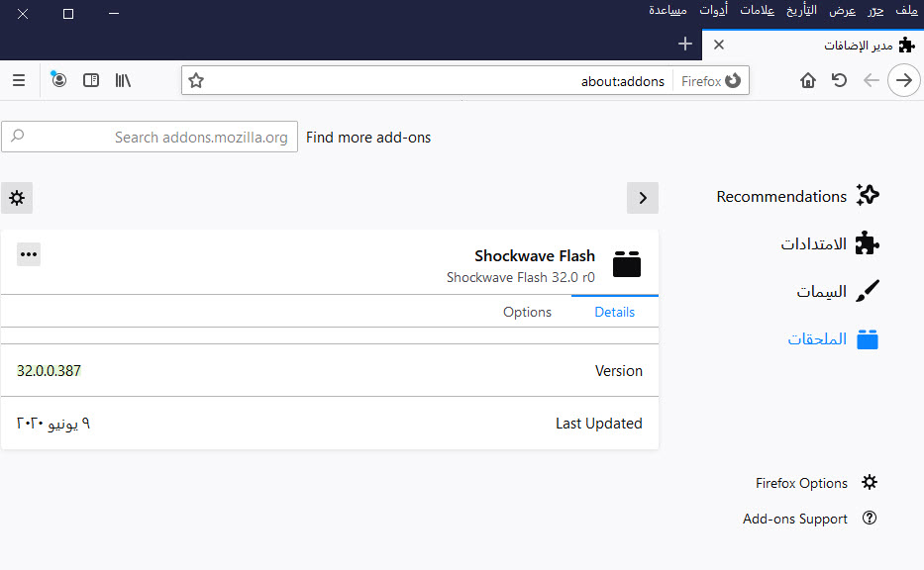Open the تحرير menu
The width and height of the screenshot is (924, 570).
875,10
